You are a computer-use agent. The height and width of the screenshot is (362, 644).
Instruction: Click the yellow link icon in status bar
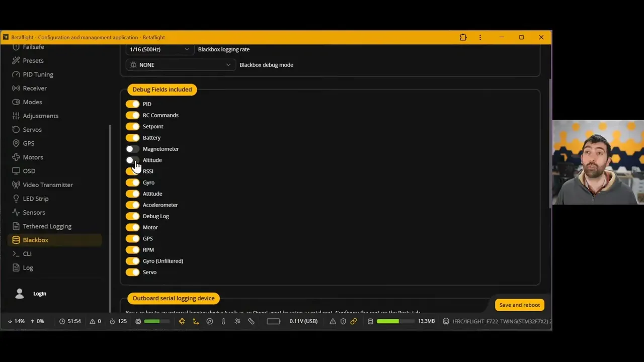point(354,321)
